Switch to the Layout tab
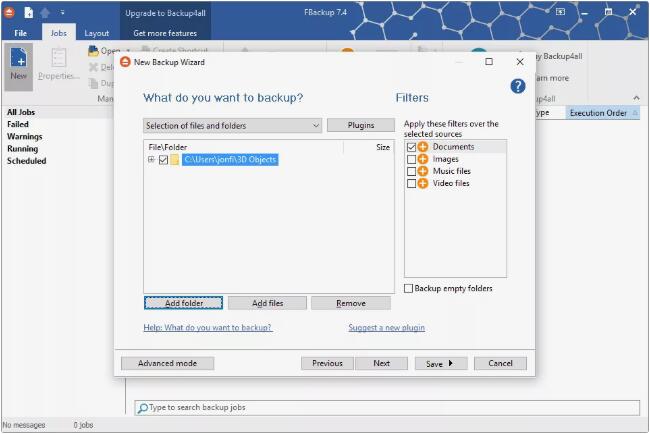 pos(97,33)
